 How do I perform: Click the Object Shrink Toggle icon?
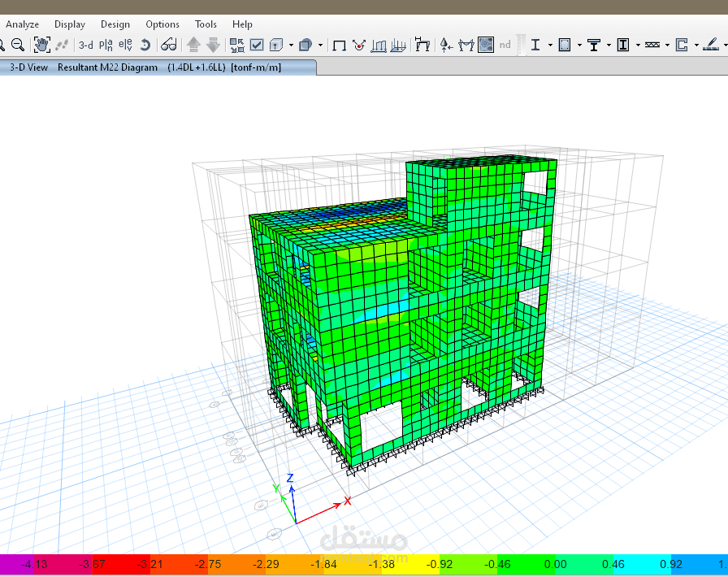236,45
